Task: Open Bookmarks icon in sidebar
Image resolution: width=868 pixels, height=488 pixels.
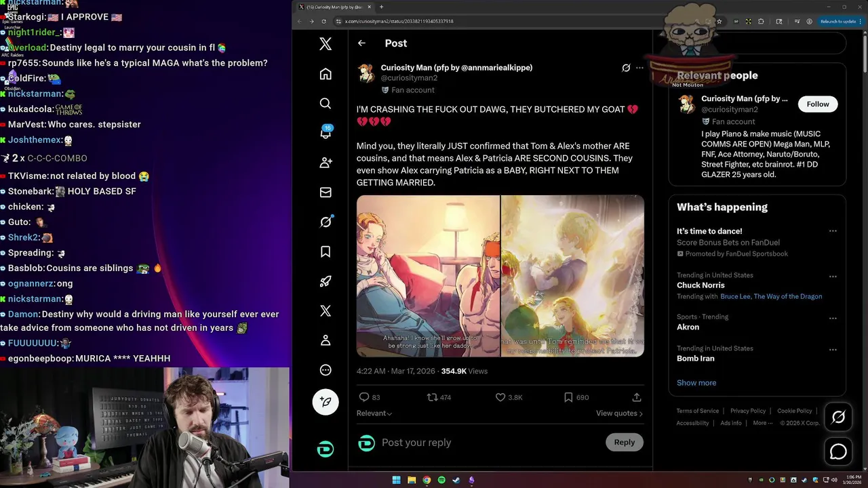Action: pos(325,251)
